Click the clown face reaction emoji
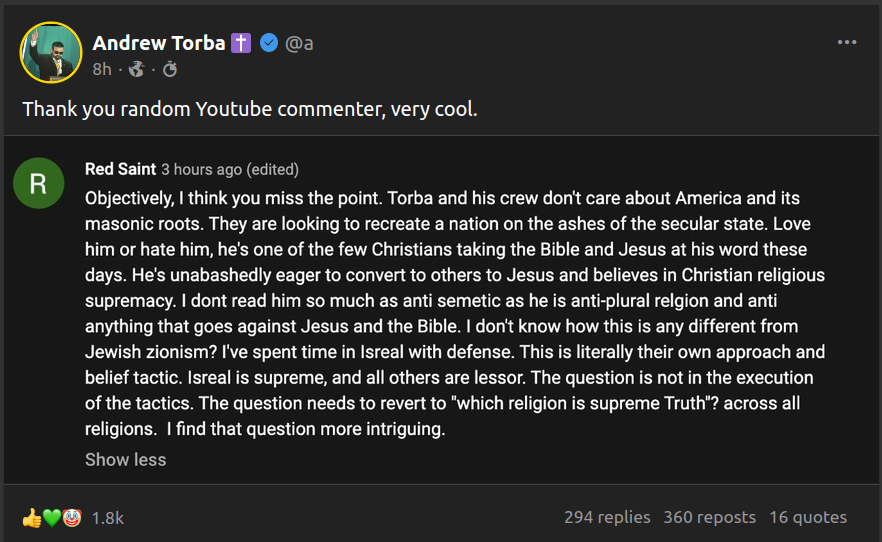Image resolution: width=882 pixels, height=542 pixels. tap(71, 517)
